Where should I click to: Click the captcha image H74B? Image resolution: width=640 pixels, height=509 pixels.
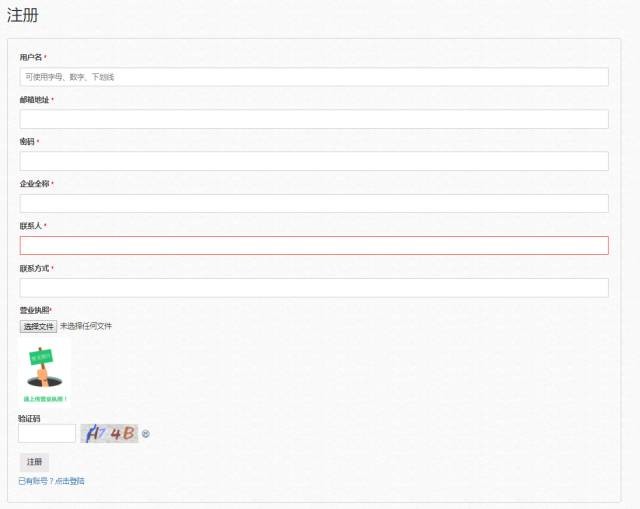[x=109, y=433]
